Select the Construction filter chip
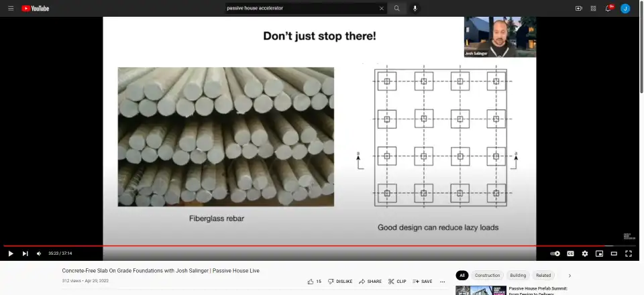 tap(487, 275)
